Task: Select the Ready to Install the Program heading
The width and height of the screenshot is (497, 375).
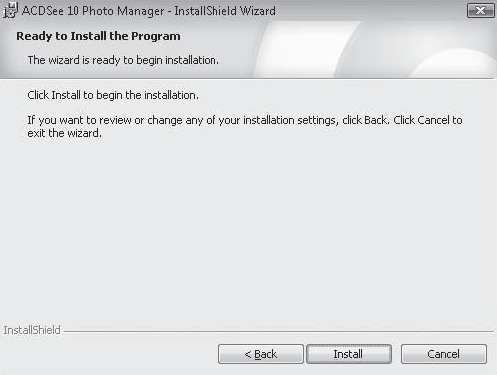Action: click(x=98, y=36)
